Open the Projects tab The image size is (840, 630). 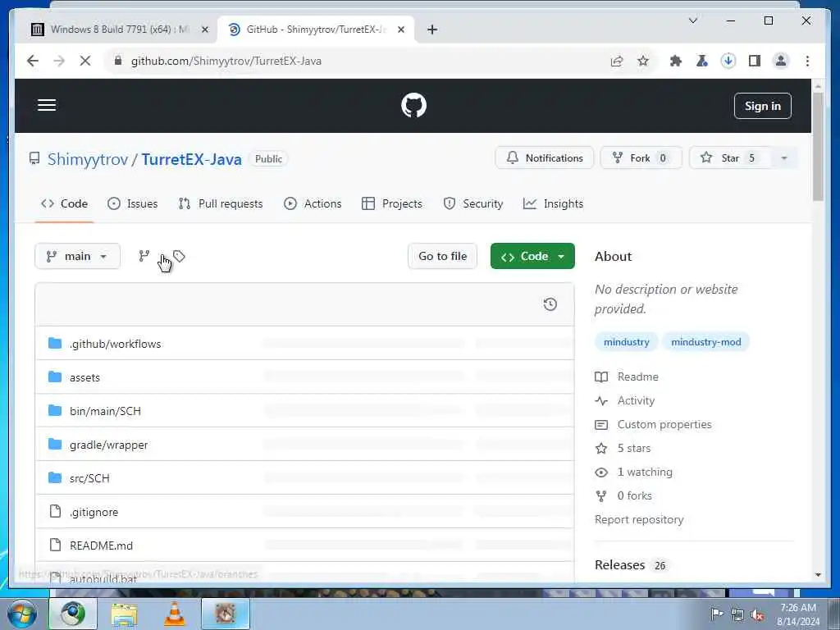[392, 203]
